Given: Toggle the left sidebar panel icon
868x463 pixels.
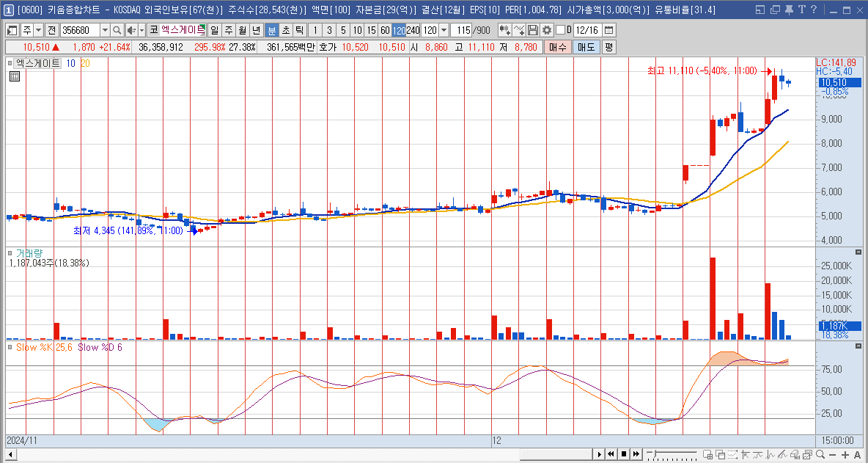Looking at the screenshot, I should 12,30.
